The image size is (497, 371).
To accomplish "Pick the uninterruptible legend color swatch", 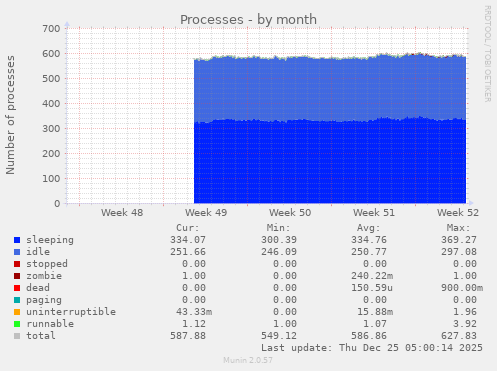I will click(17, 312).
